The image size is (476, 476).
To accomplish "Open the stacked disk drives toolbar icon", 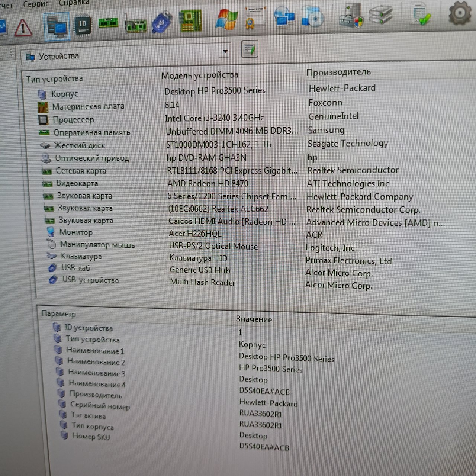I will click(x=380, y=14).
